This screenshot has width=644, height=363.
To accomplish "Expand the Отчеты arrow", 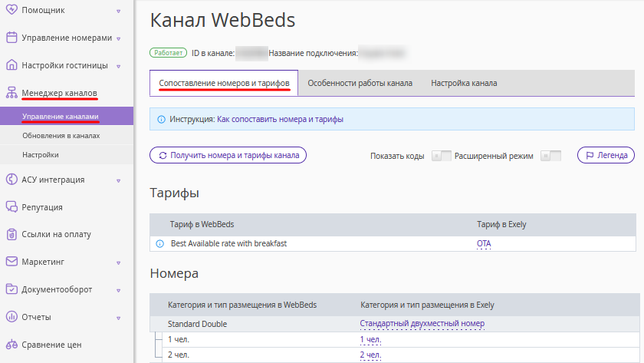I will (118, 318).
